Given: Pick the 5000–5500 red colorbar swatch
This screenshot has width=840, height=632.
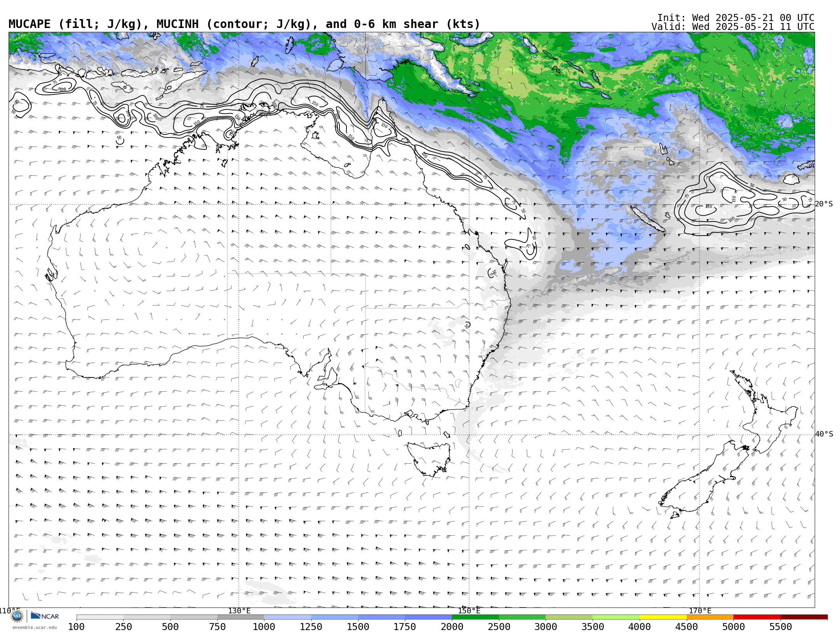Looking at the screenshot, I should [x=757, y=617].
